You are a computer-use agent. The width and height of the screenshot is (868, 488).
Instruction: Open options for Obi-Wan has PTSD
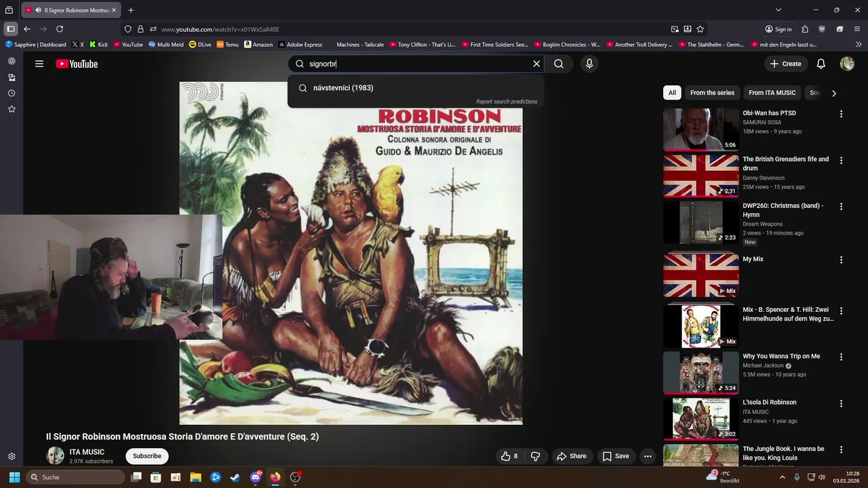pyautogui.click(x=841, y=114)
